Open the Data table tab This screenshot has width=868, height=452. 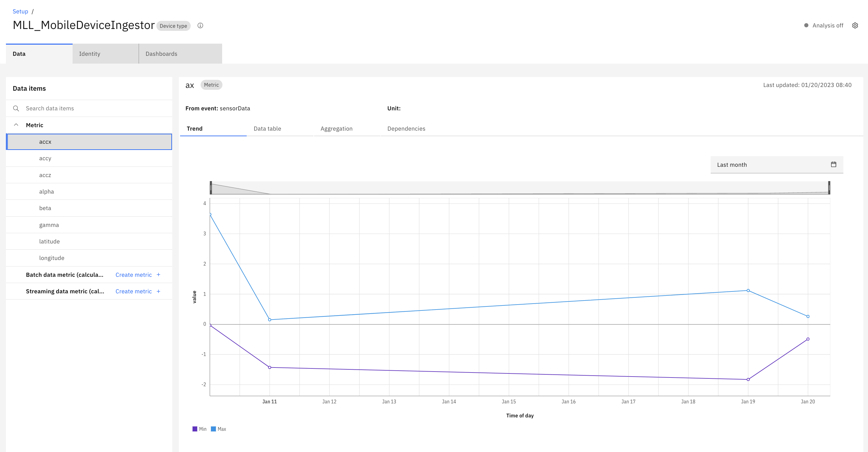[x=280, y=128]
